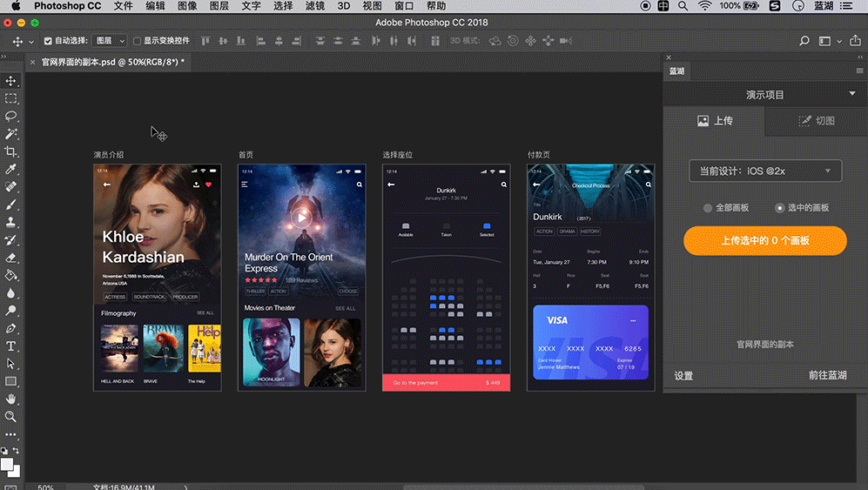Click the foreground/background color swatch
The image size is (868, 490).
click(9, 465)
